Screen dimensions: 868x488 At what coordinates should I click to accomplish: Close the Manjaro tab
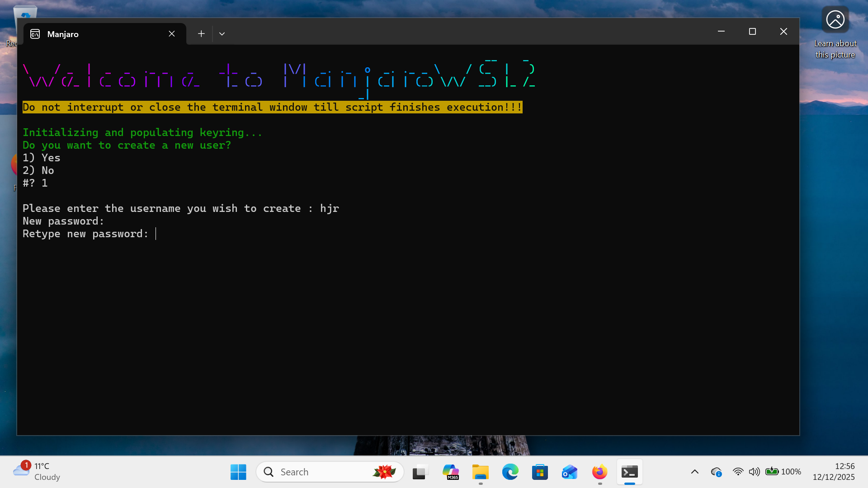tap(172, 34)
